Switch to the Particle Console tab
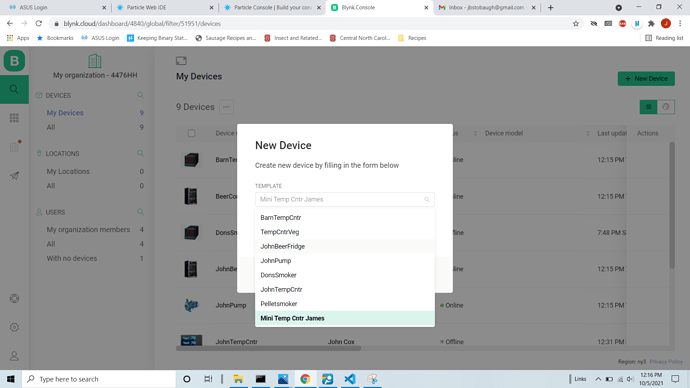This screenshot has width=690, height=388. click(x=272, y=7)
